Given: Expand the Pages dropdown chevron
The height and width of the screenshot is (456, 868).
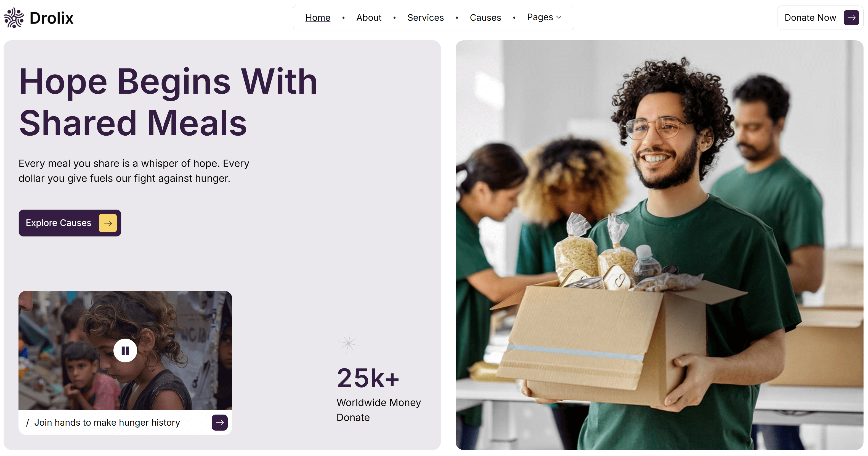Looking at the screenshot, I should [x=559, y=17].
